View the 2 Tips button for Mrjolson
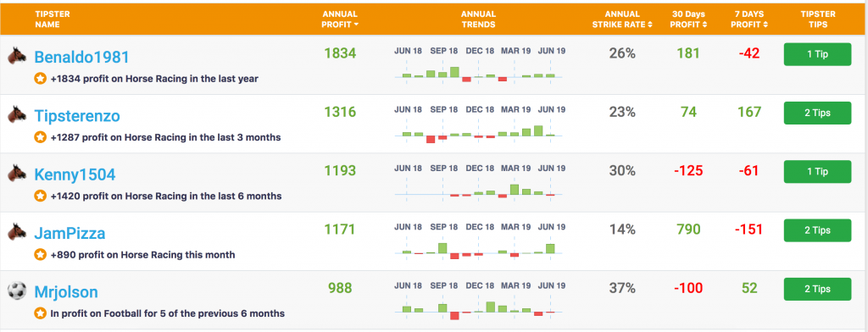 point(817,289)
